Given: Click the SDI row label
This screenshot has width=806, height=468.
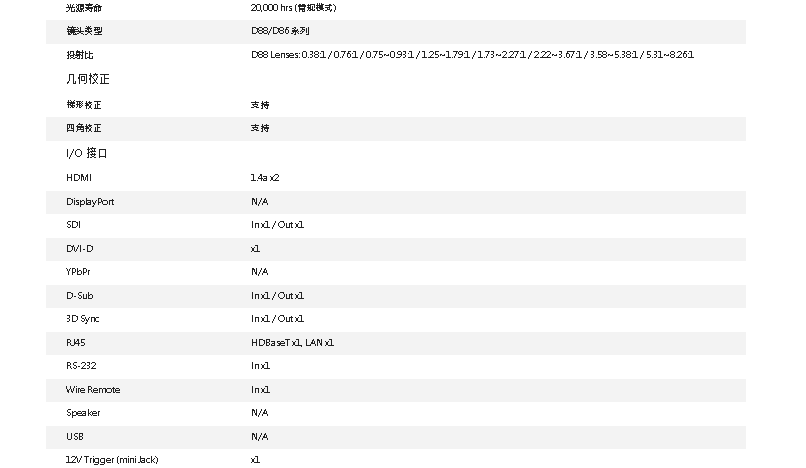Looking at the screenshot, I should coord(73,225).
